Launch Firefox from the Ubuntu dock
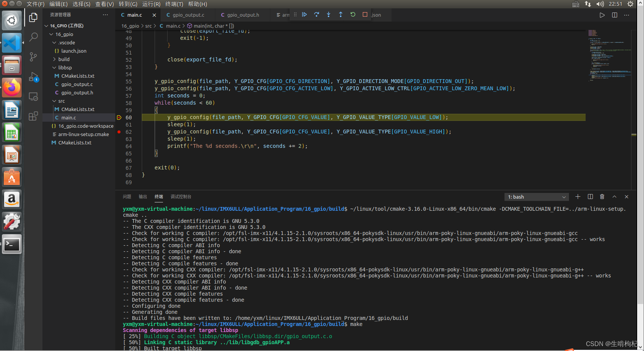 click(x=12, y=88)
